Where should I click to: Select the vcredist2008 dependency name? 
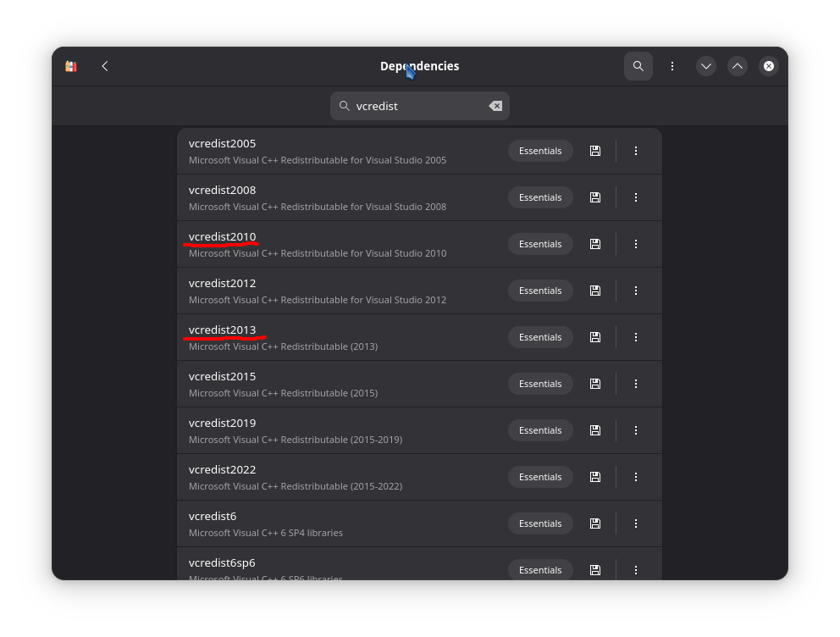[223, 191]
